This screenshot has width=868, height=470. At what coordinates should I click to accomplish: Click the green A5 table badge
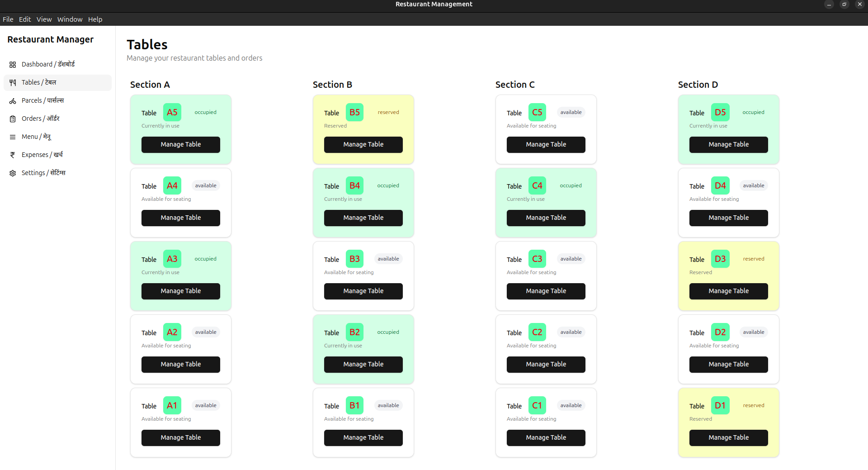172,112
